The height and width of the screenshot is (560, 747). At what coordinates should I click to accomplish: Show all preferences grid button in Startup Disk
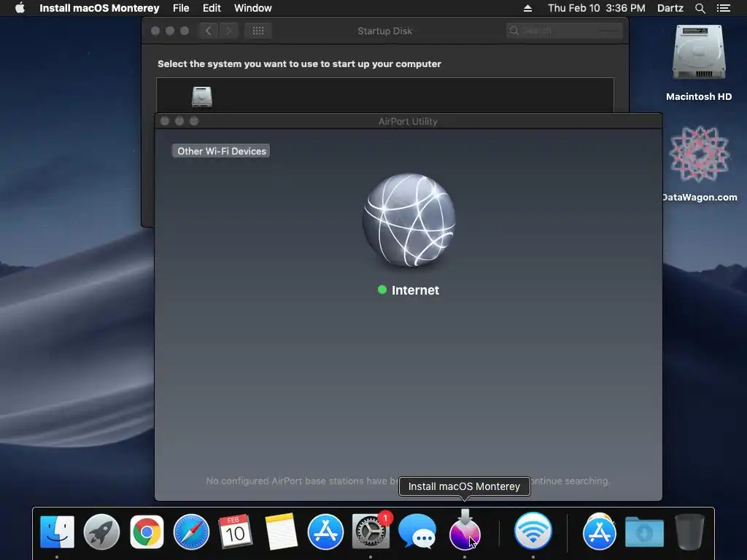point(258,31)
